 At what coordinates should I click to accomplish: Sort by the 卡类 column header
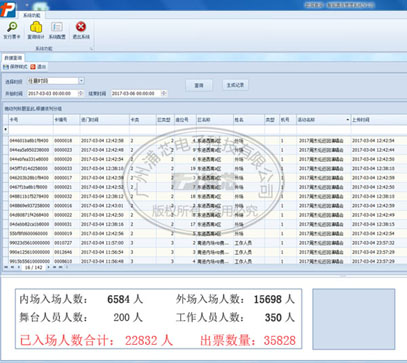point(142,120)
